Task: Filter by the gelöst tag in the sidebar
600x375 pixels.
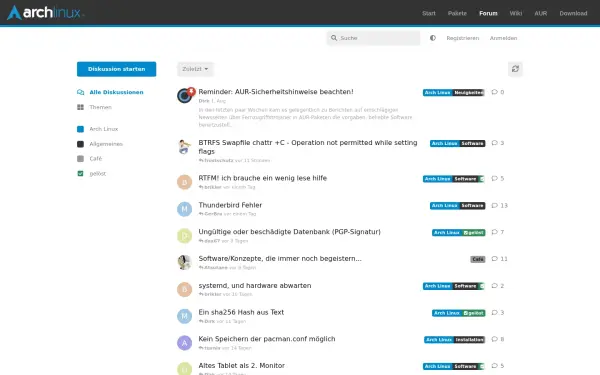Action: click(91, 173)
